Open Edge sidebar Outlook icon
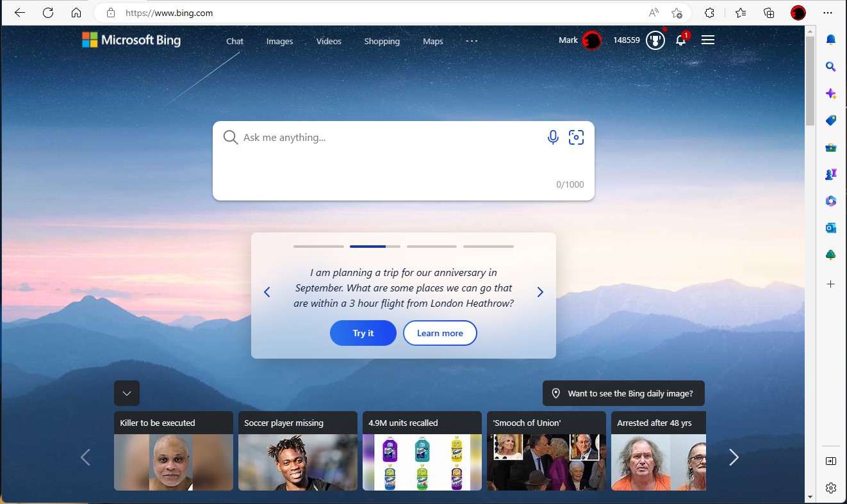Screen dimensions: 847x504 pyautogui.click(x=830, y=228)
